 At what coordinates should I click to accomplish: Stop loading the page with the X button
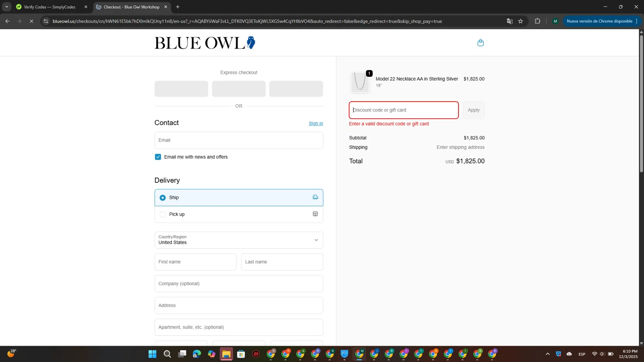[31, 21]
